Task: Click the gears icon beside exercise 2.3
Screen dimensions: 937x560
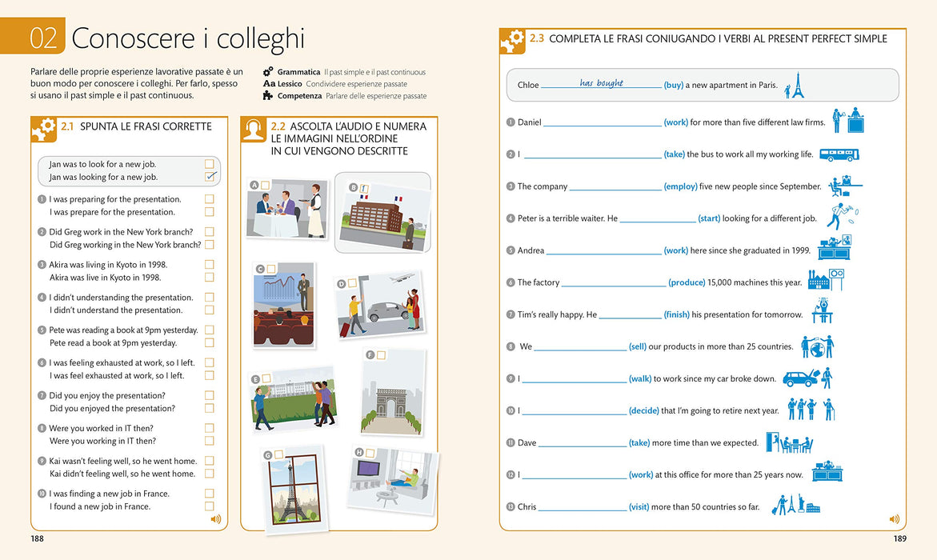Action: click(x=512, y=42)
